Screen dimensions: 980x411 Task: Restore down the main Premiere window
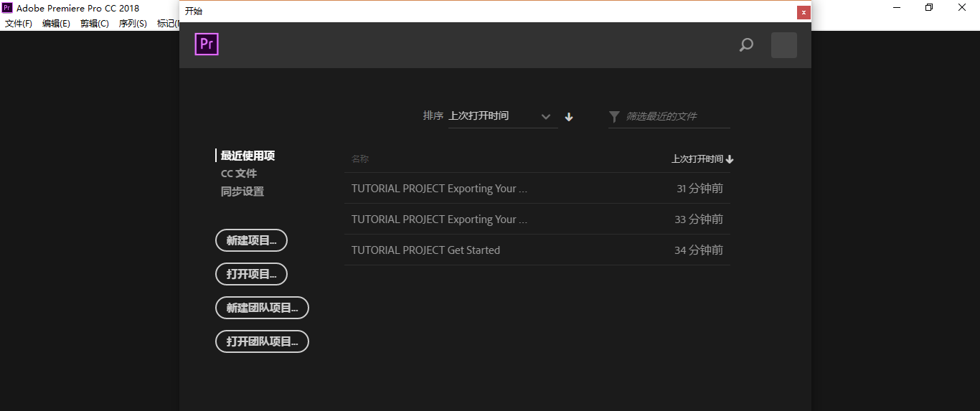point(929,7)
